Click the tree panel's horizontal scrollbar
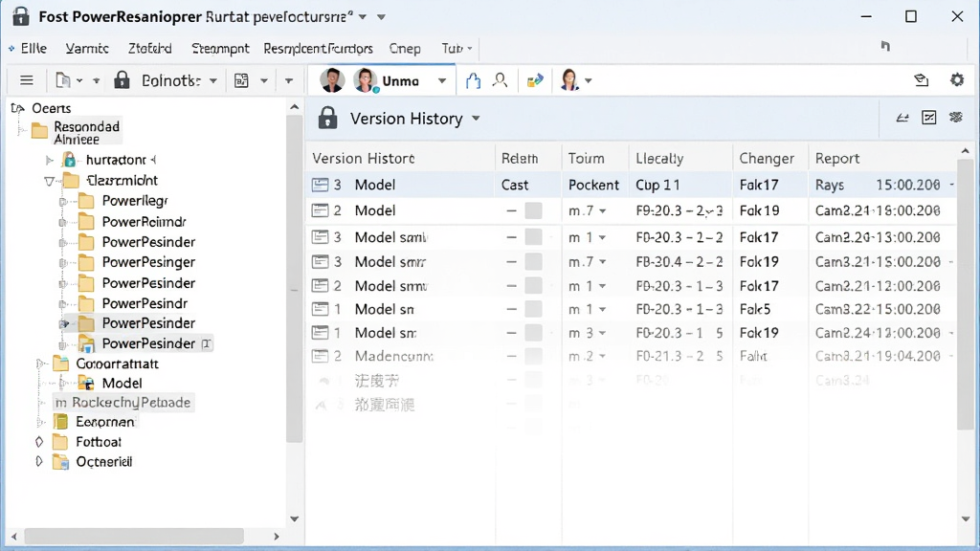 coord(134,536)
